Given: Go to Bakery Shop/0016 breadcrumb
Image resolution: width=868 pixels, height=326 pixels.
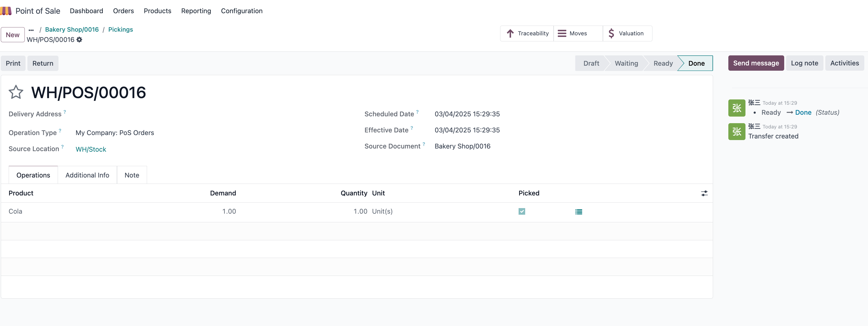Looking at the screenshot, I should [72, 30].
